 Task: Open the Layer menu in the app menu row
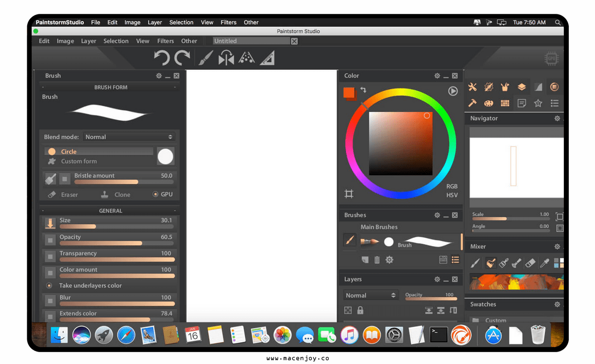click(89, 41)
